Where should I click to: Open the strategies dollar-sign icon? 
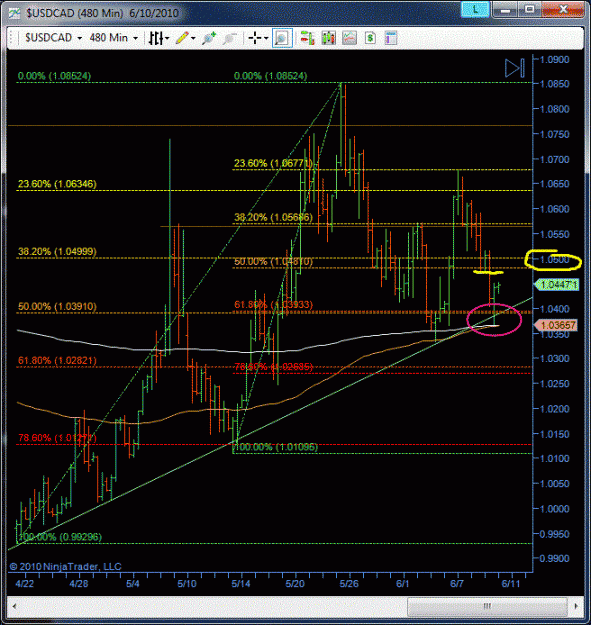point(371,38)
